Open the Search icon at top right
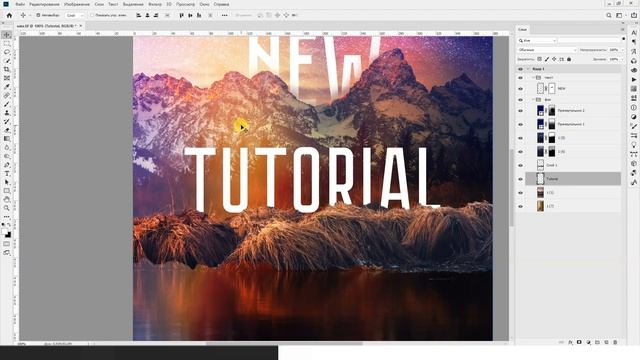Viewport: 640px width, 360px height. pyautogui.click(x=609, y=15)
